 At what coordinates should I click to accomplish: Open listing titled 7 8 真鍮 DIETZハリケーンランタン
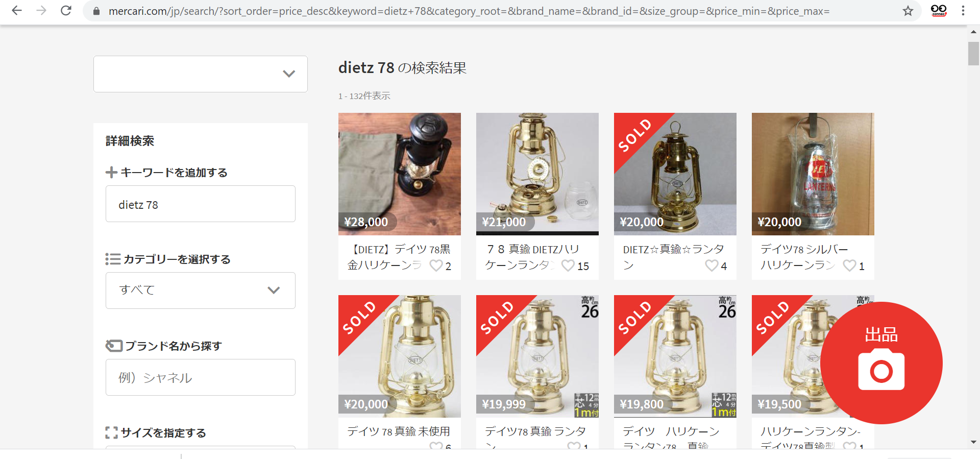pyautogui.click(x=533, y=257)
